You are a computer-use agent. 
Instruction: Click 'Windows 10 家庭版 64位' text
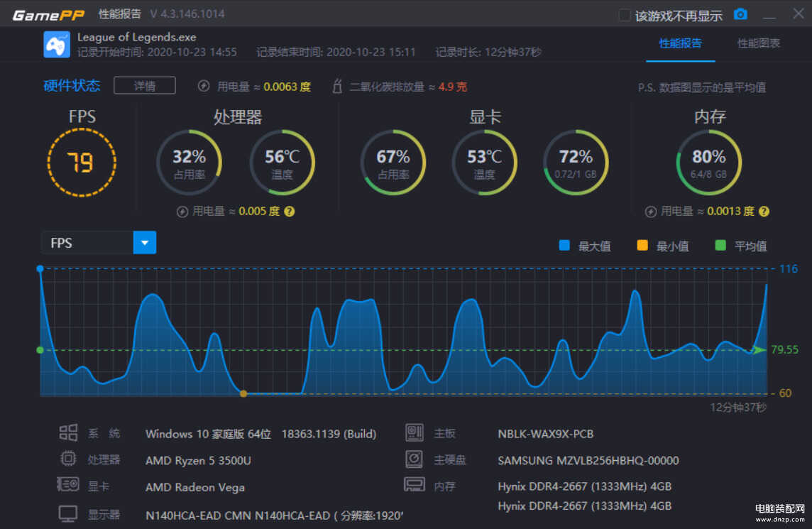click(208, 434)
